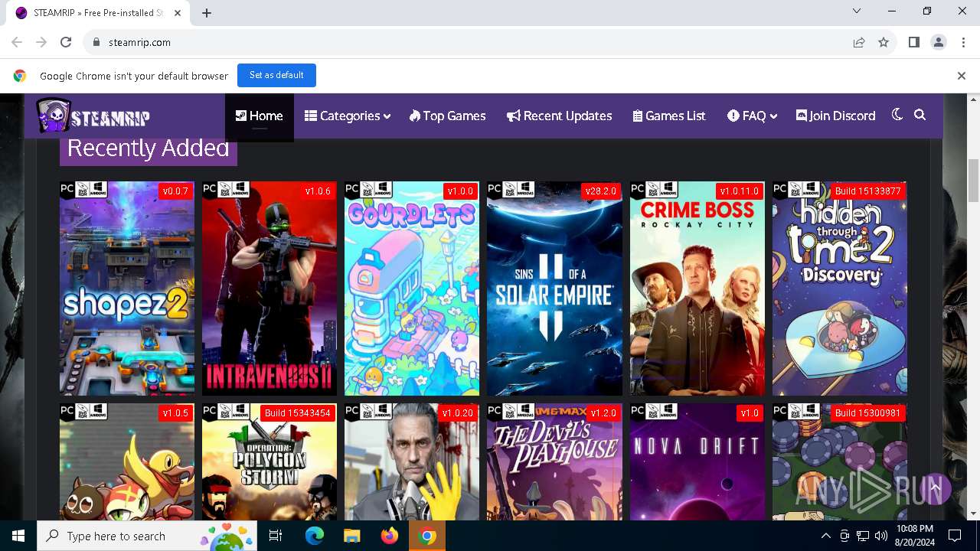Follow the Join Discord link
The width and height of the screenshot is (980, 551).
pyautogui.click(x=836, y=116)
